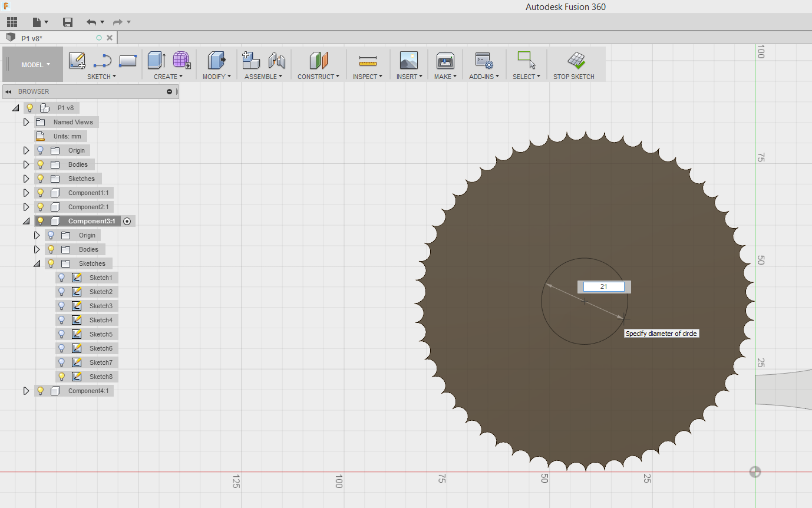The height and width of the screenshot is (508, 812).
Task: Collapse the Browser panel with double arrows
Action: [x=9, y=91]
